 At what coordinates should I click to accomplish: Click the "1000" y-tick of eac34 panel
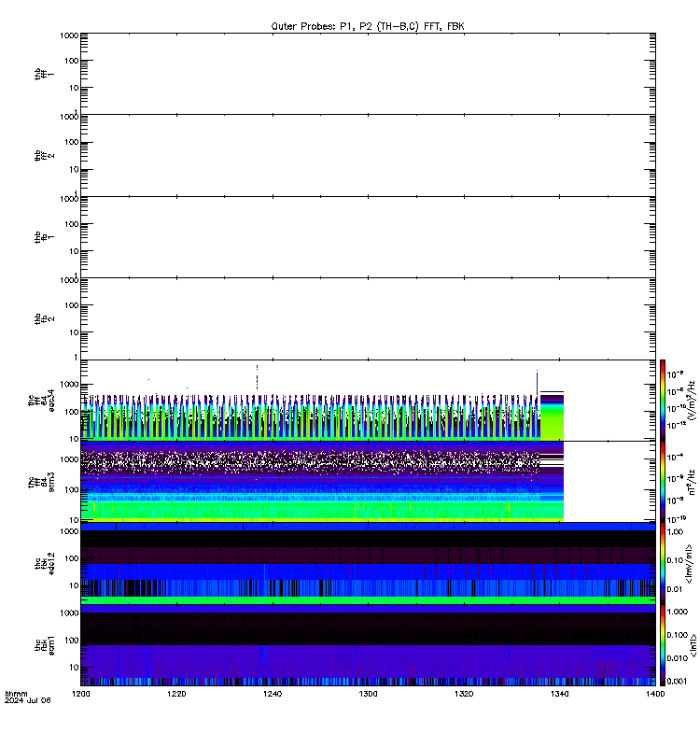point(70,385)
